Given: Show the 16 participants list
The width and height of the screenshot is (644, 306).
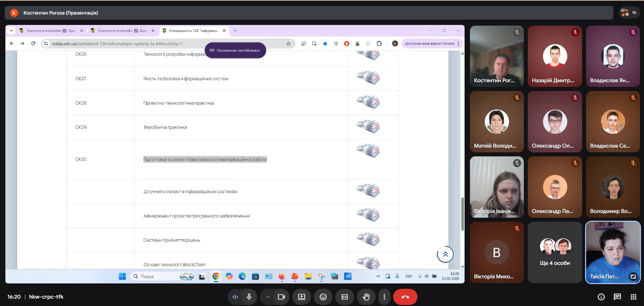Looking at the screenshot, I should point(629,13).
